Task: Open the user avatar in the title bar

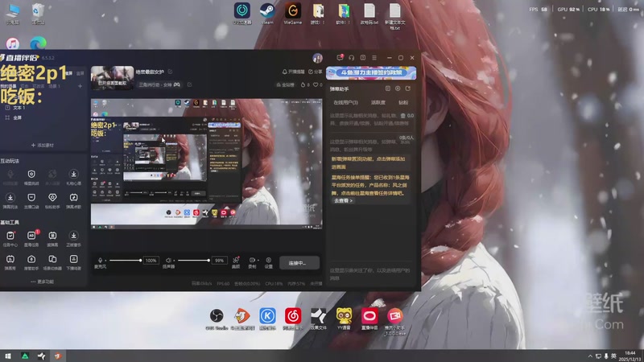Action: (317, 58)
